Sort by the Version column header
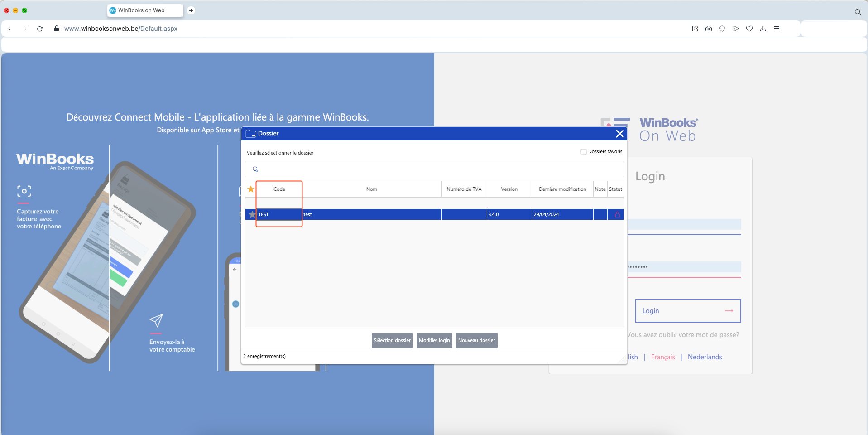This screenshot has height=435, width=868. 509,189
